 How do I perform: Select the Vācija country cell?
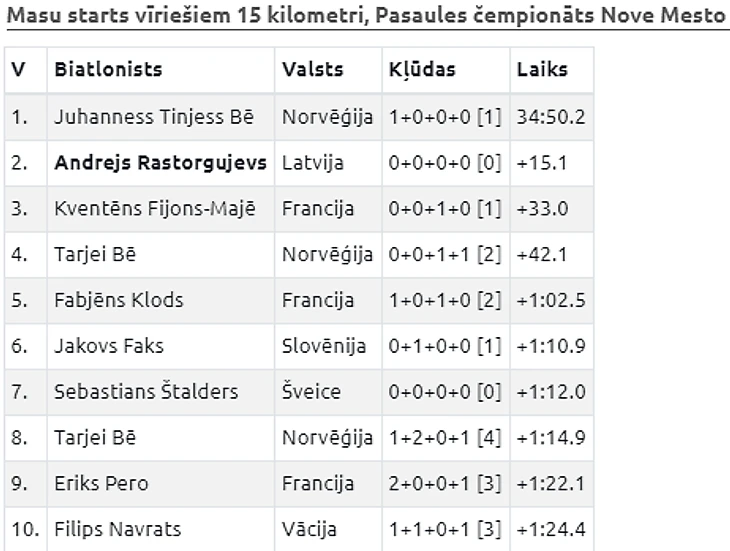coord(309,530)
